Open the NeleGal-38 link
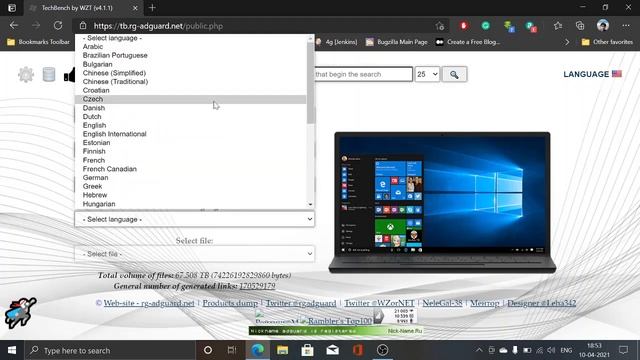 (442, 303)
